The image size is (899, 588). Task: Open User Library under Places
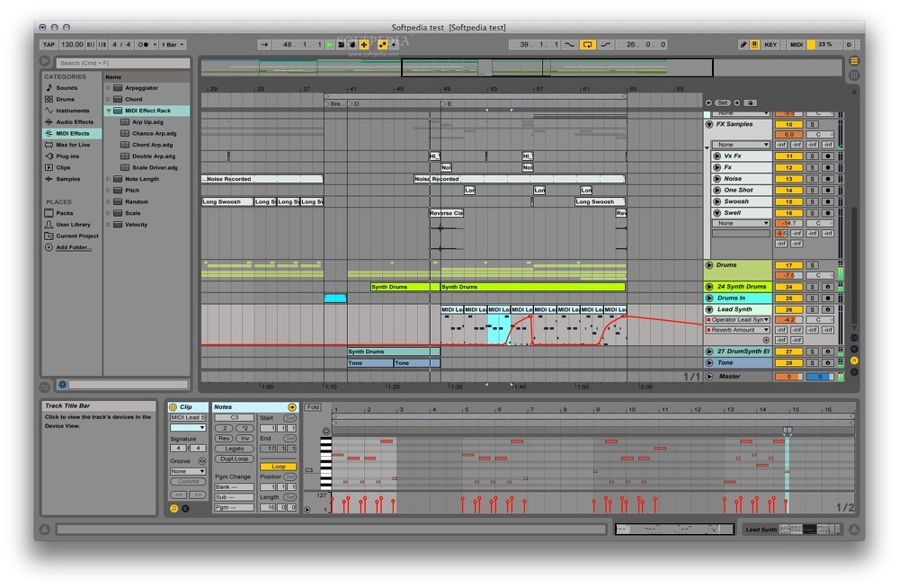[x=73, y=225]
